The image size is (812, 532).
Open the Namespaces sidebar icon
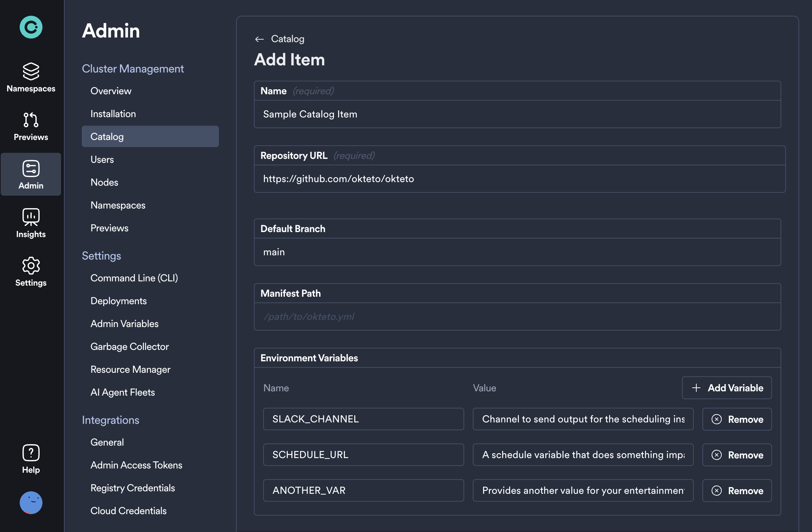coord(31,71)
